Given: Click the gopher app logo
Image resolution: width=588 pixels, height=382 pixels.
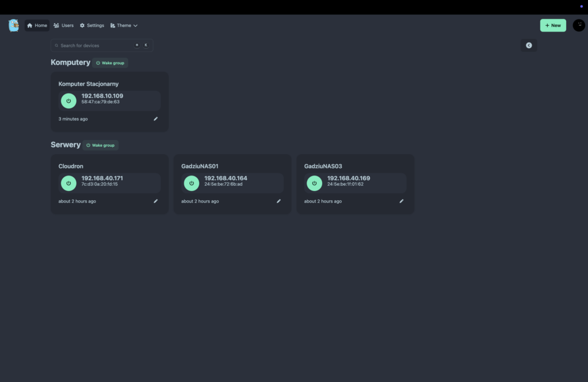Looking at the screenshot, I should (x=14, y=25).
